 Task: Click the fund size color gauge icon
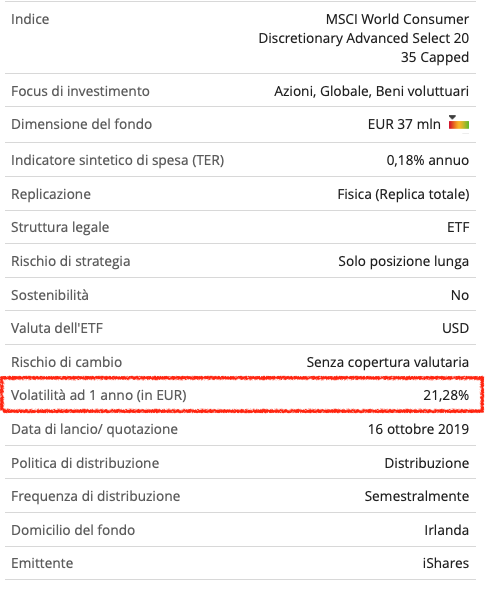458,123
